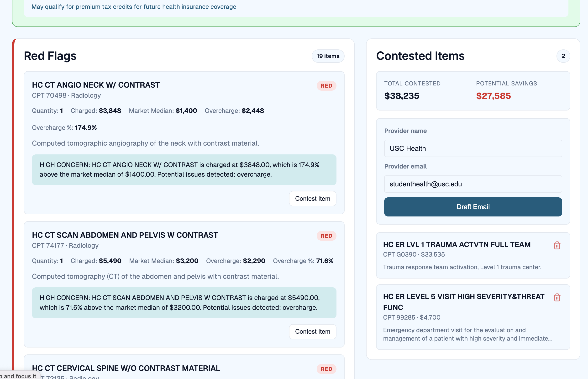The image size is (588, 379).
Task: Contest the CT Angio Neck item
Action: pos(312,199)
